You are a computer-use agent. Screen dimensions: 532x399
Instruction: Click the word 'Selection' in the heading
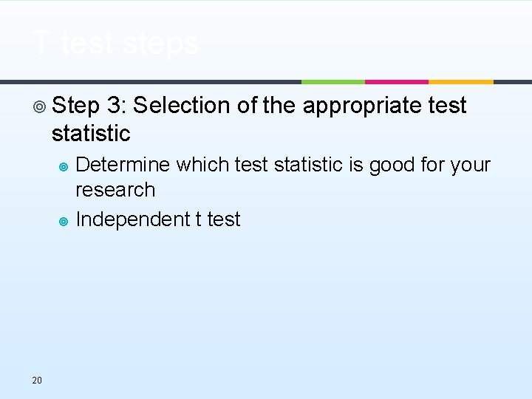coord(182,105)
